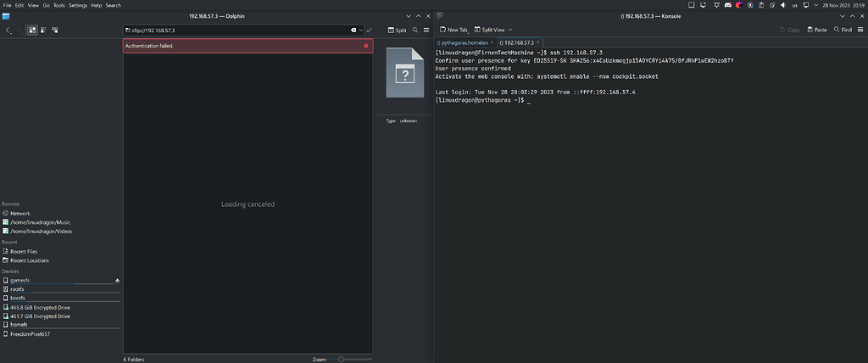Switch to the pythagoras.homelan tab
The image size is (868, 363).
465,42
